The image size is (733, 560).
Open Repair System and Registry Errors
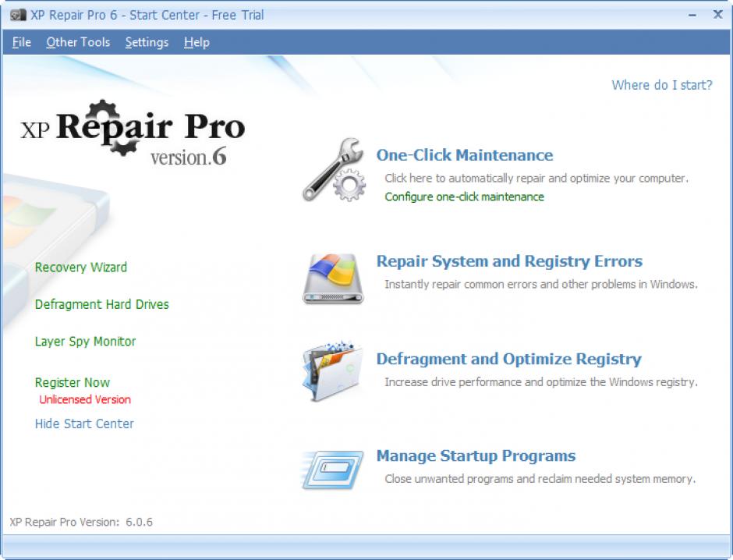(x=509, y=261)
